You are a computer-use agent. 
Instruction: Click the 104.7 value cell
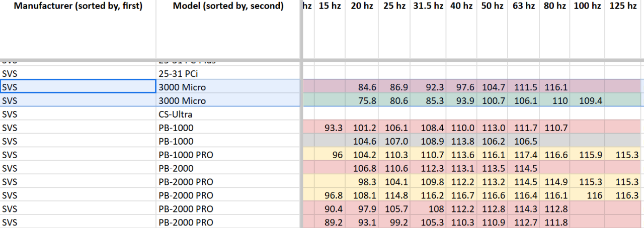click(x=493, y=87)
